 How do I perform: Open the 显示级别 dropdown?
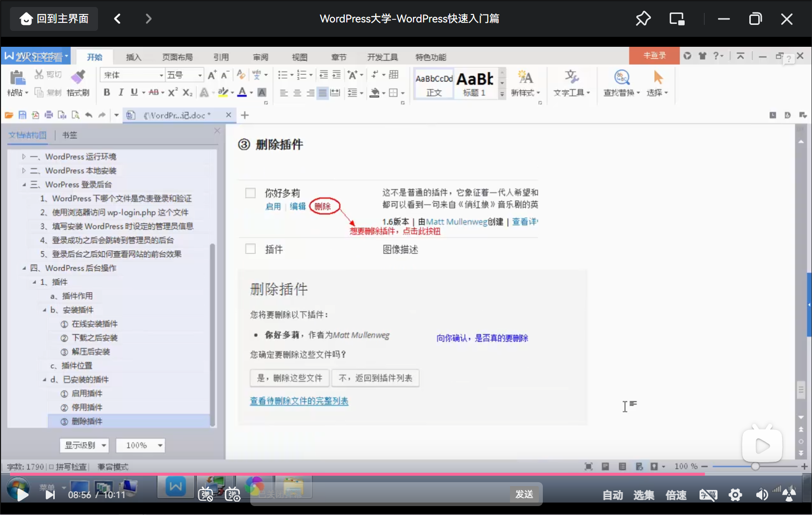(x=84, y=445)
